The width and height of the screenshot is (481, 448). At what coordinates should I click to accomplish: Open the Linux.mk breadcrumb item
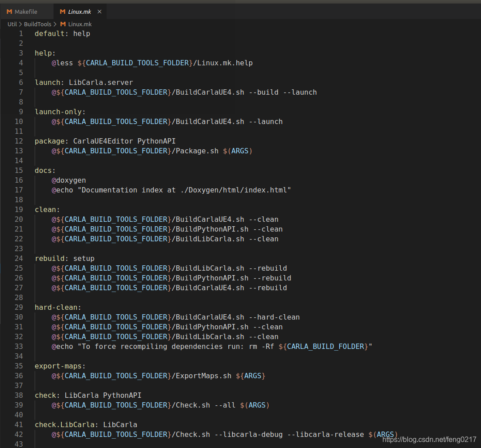click(80, 24)
